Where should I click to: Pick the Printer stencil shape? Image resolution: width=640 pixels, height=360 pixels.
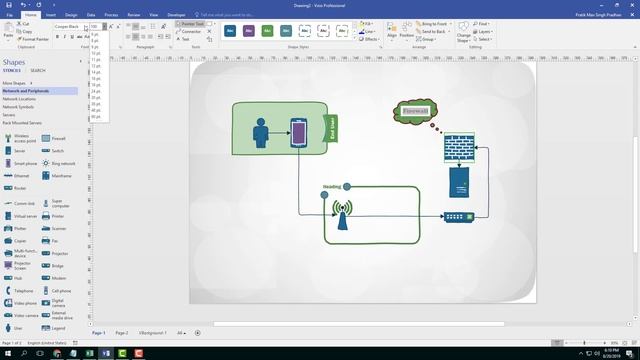[53, 216]
